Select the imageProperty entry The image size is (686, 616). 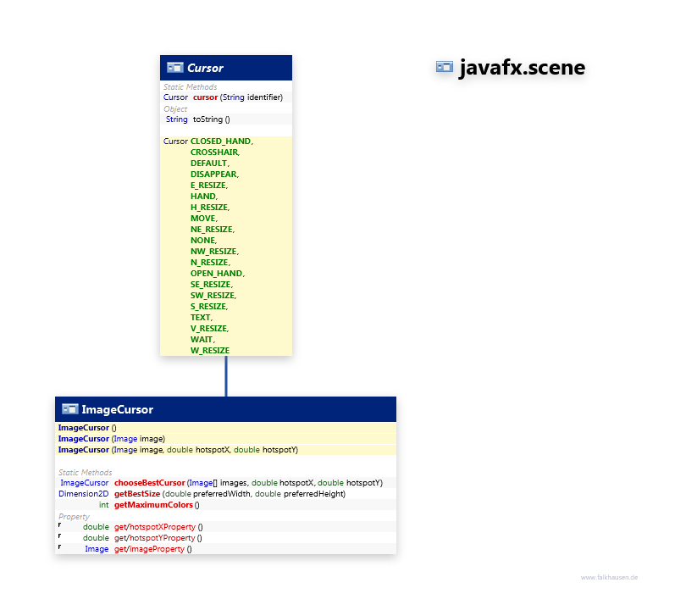click(150, 549)
